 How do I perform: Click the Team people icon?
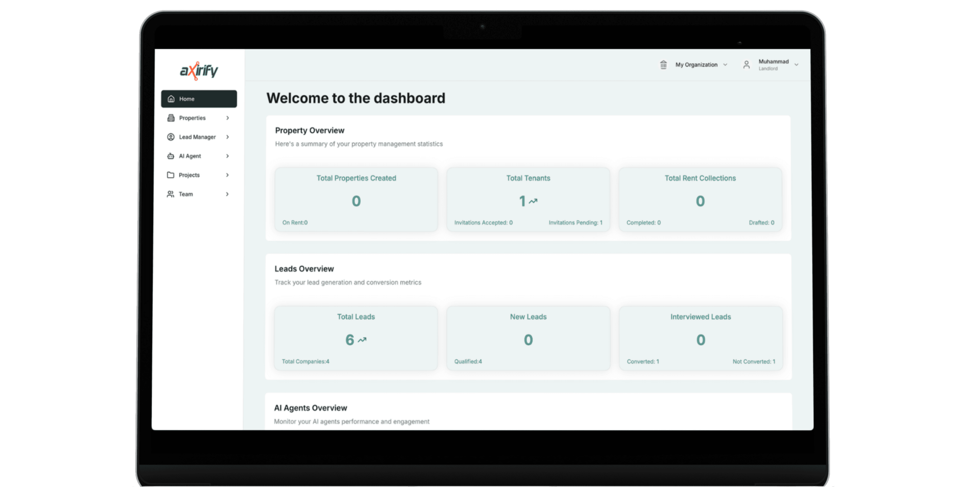point(170,194)
